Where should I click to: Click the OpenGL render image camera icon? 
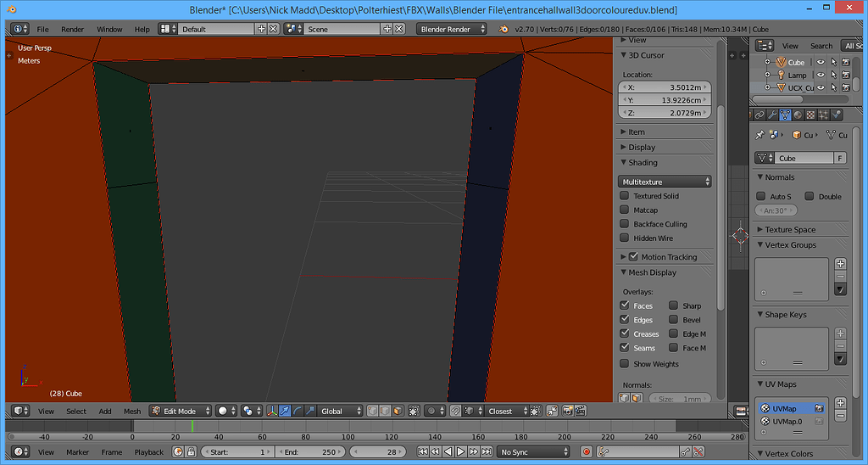pos(567,412)
